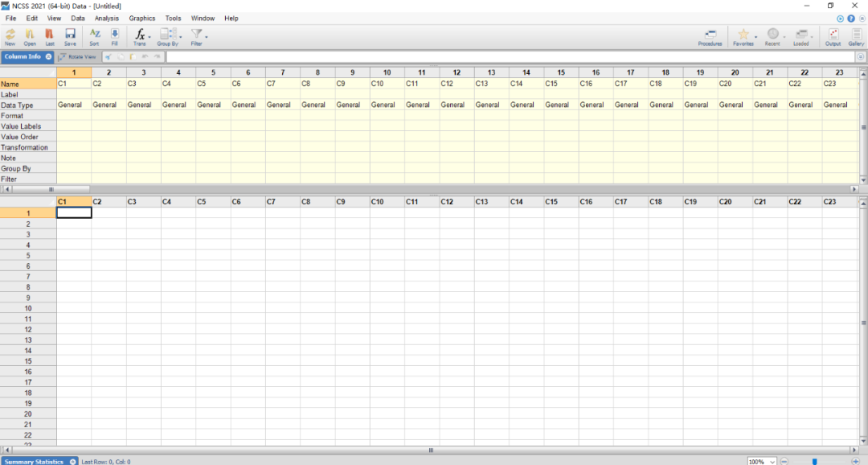Click the zoom slider in status bar

(x=814, y=462)
